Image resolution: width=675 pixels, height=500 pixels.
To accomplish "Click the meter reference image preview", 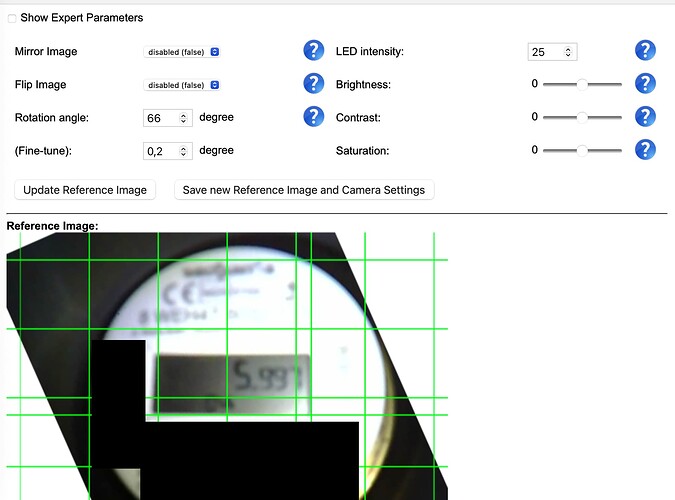I will coord(227,367).
